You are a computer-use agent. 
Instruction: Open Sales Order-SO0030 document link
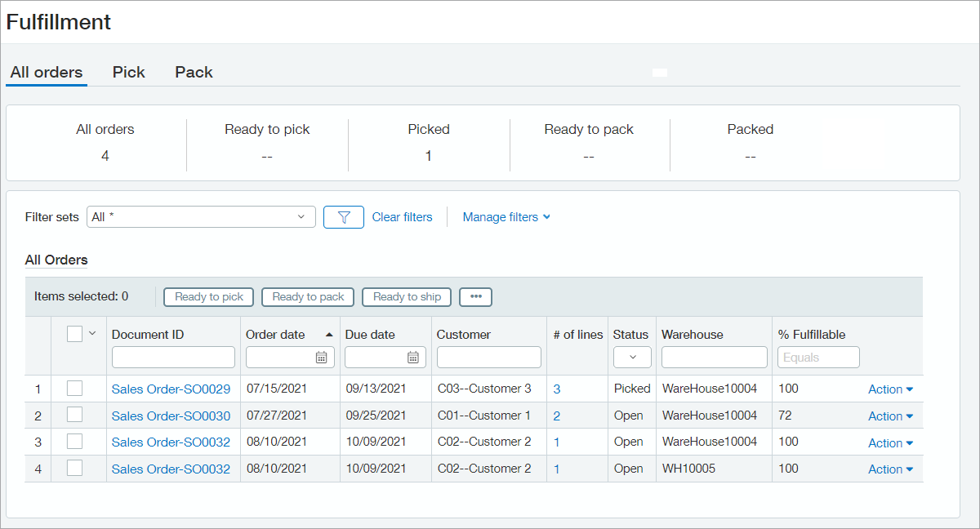(x=171, y=416)
